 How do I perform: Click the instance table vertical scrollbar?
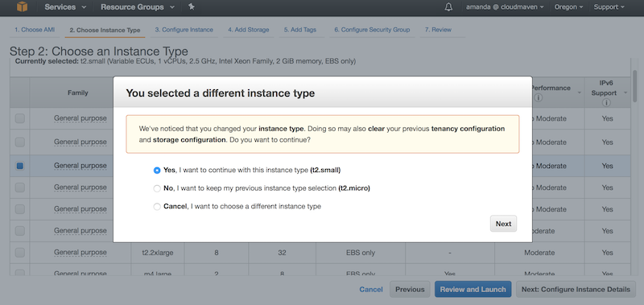coord(635,86)
